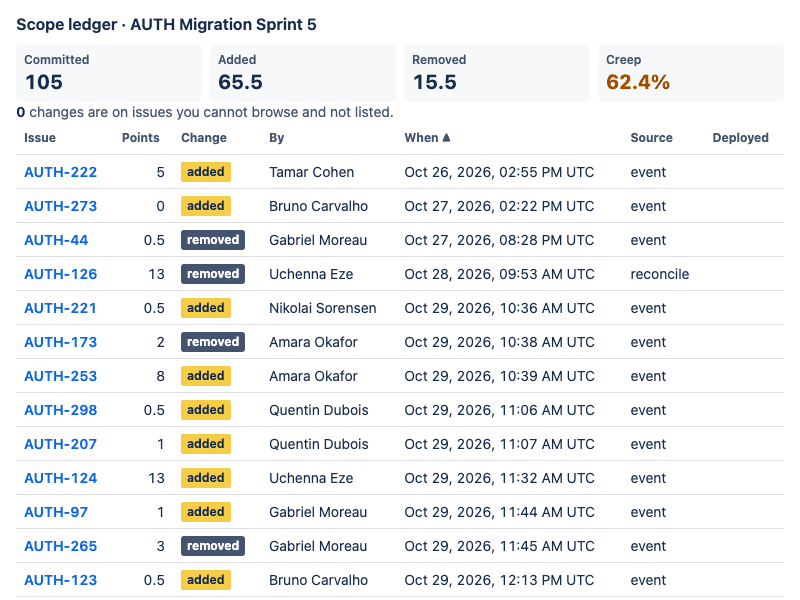Click the added badge for AUTH-273
This screenshot has width=800, height=600.
pyautogui.click(x=206, y=206)
